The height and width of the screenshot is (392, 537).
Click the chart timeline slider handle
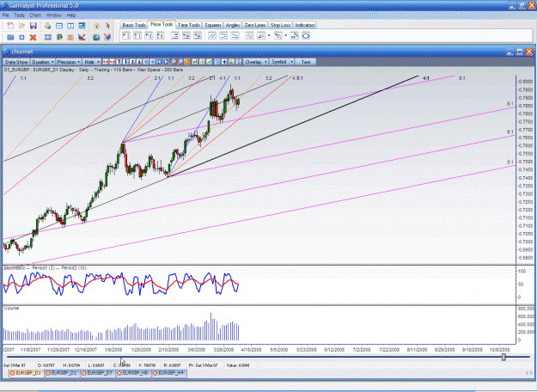(x=503, y=357)
